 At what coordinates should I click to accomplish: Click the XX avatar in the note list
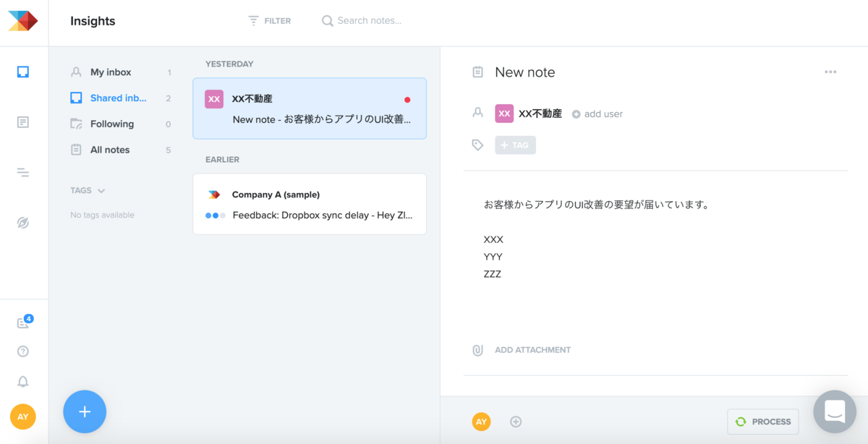point(214,99)
